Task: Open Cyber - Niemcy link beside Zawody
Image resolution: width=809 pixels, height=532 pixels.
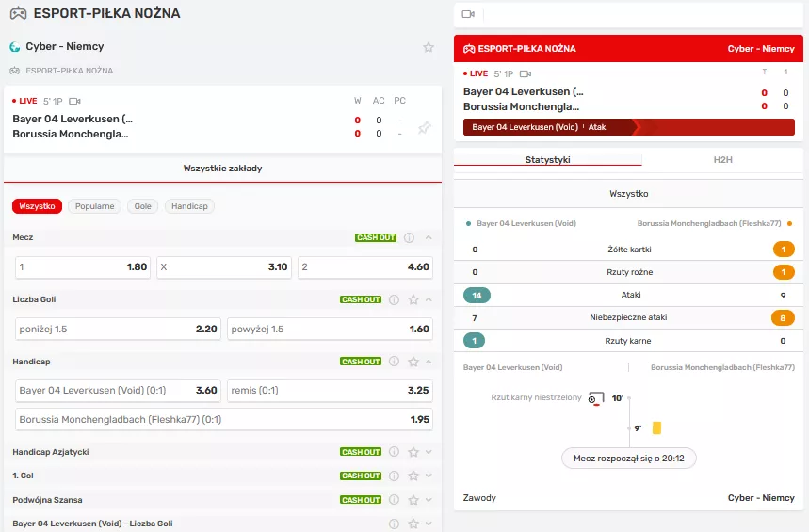Action: (x=761, y=498)
